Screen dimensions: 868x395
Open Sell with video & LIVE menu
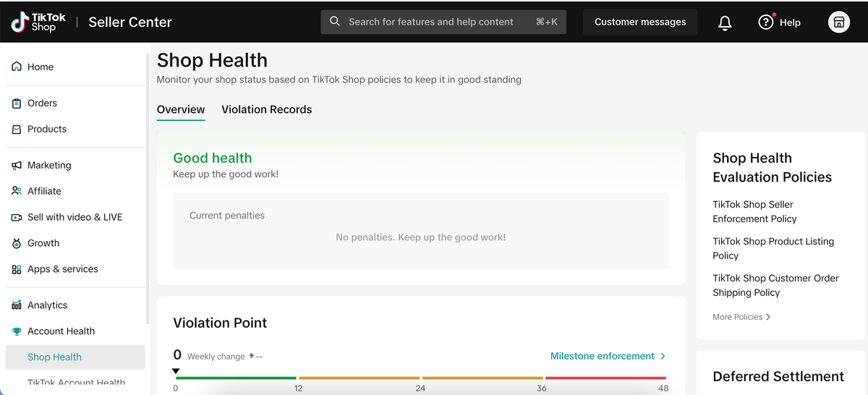point(75,217)
